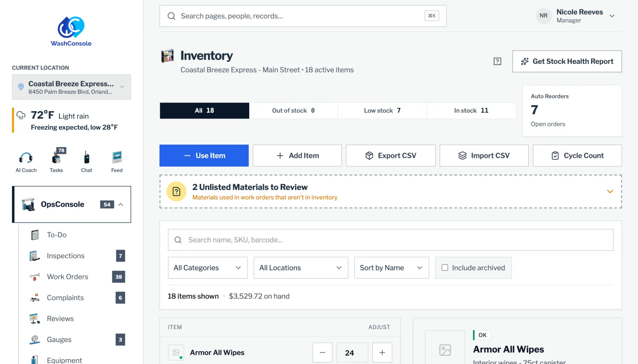This screenshot has height=364, width=638.
Task: Click the Export CSV button
Action: 391,155
